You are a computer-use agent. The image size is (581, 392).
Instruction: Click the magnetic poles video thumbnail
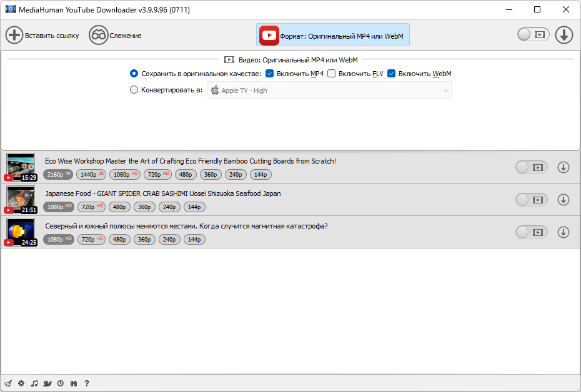pos(21,232)
